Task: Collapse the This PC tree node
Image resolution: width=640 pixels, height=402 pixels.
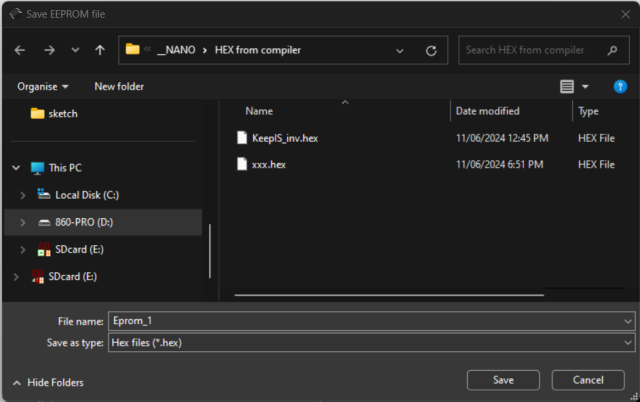Action: pos(15,168)
